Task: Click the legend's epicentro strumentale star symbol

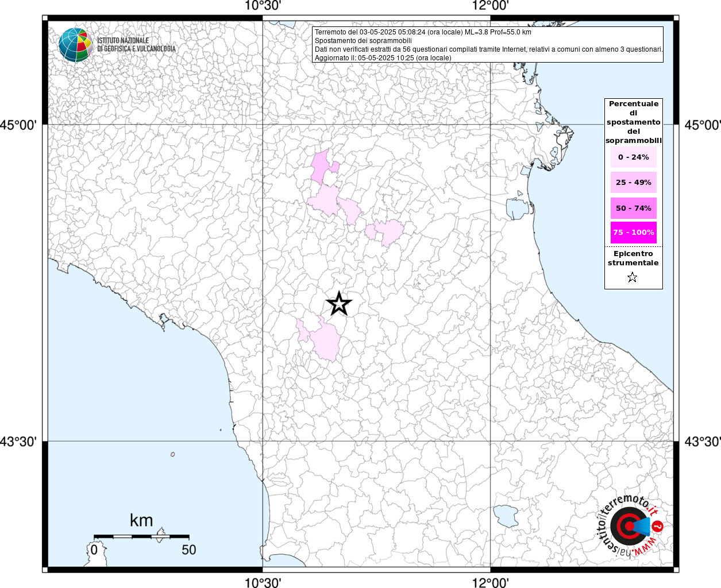Action: pos(633,278)
